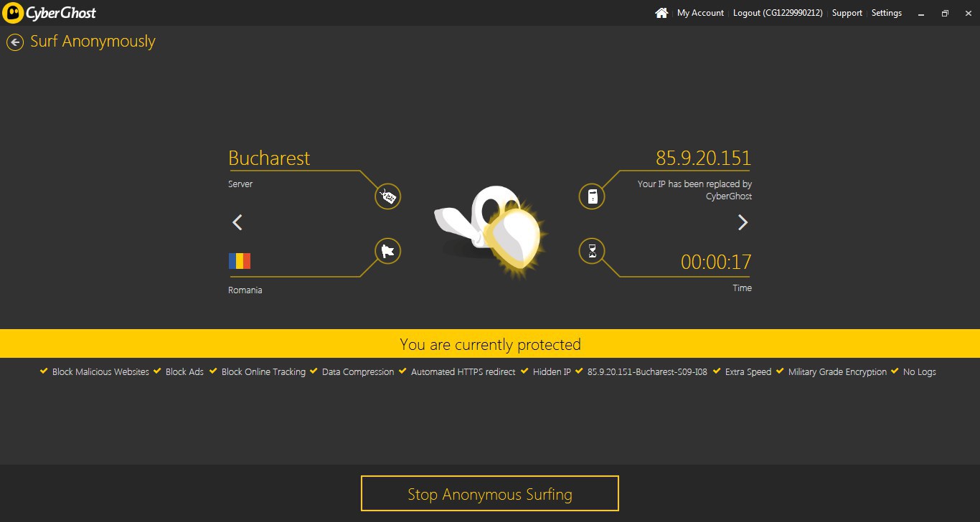Click the IP address device icon

pyautogui.click(x=592, y=196)
